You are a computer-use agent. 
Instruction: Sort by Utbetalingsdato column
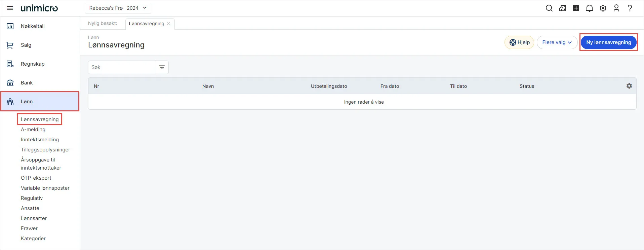pos(329,86)
